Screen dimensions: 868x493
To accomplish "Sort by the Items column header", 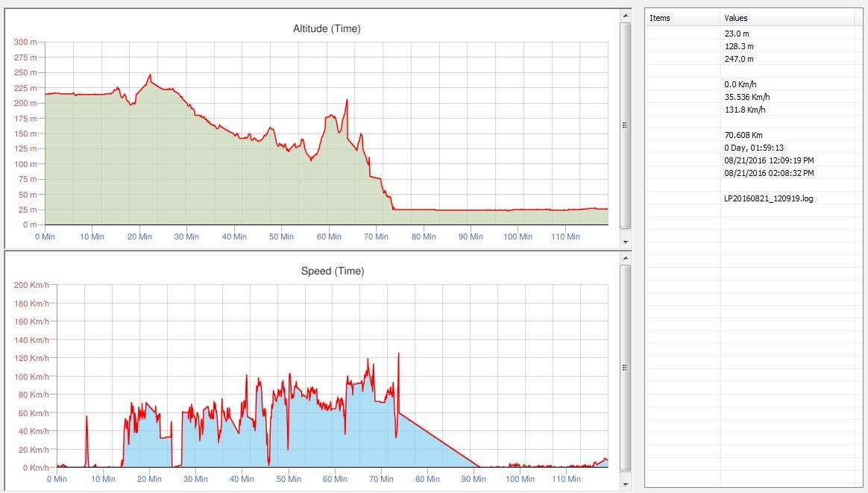I will tap(682, 18).
